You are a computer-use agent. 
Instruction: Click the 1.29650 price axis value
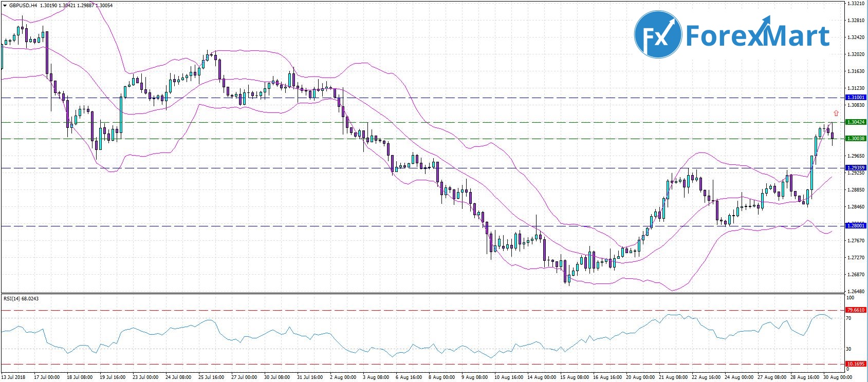[855, 156]
